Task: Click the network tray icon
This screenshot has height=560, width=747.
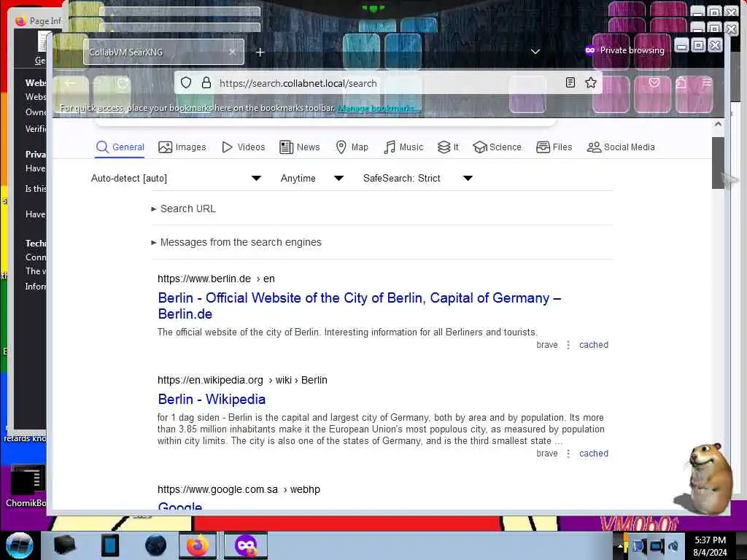Action: click(657, 546)
